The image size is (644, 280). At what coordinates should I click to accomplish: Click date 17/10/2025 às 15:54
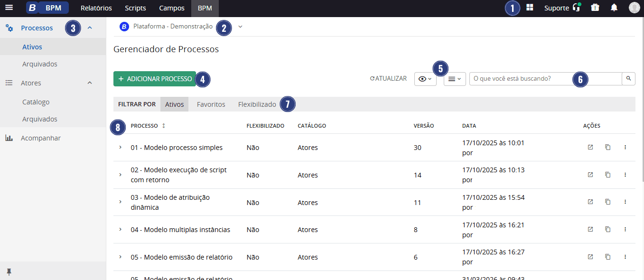point(493,197)
